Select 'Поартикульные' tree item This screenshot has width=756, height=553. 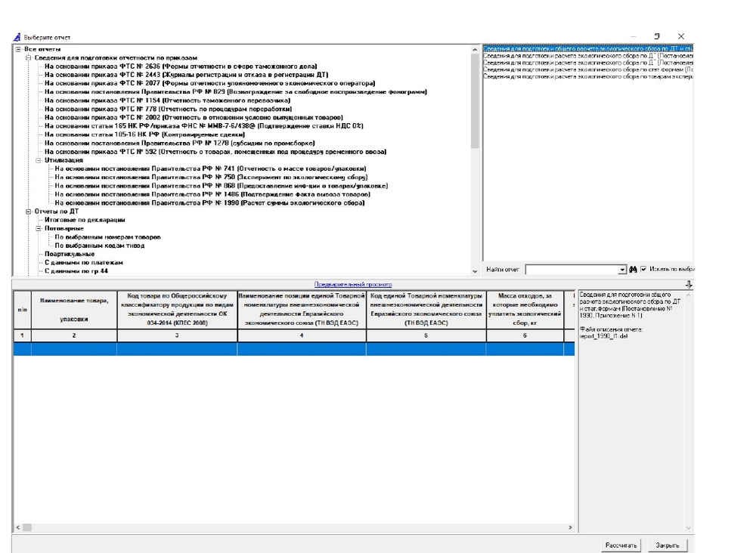[70, 255]
